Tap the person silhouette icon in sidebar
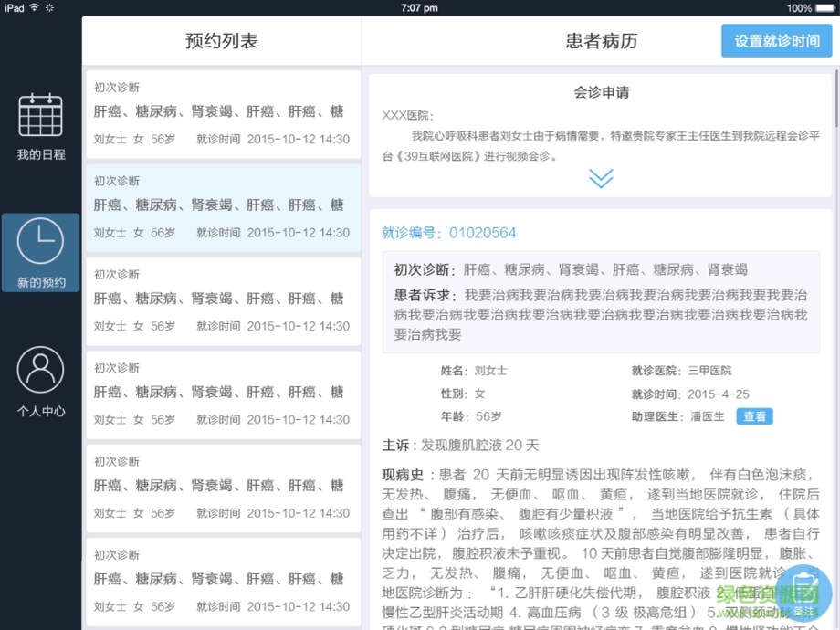 coord(40,370)
